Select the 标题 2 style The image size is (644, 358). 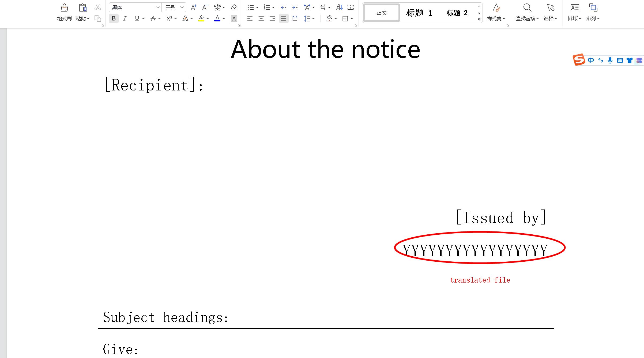click(x=457, y=13)
